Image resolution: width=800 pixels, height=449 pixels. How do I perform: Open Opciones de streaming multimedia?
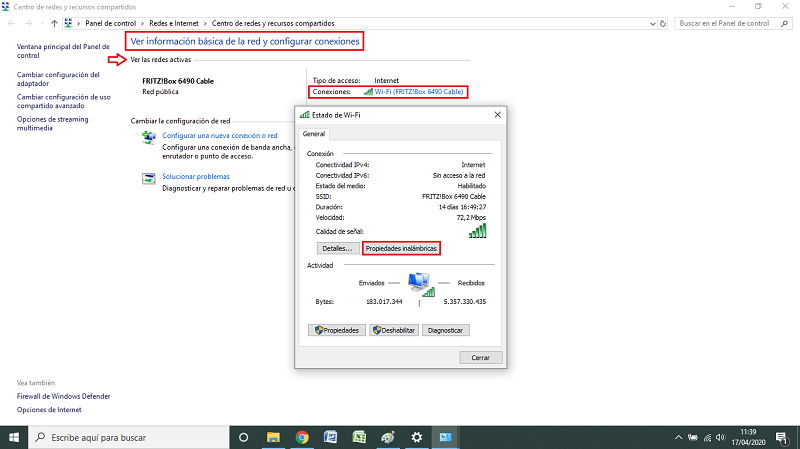(52, 123)
